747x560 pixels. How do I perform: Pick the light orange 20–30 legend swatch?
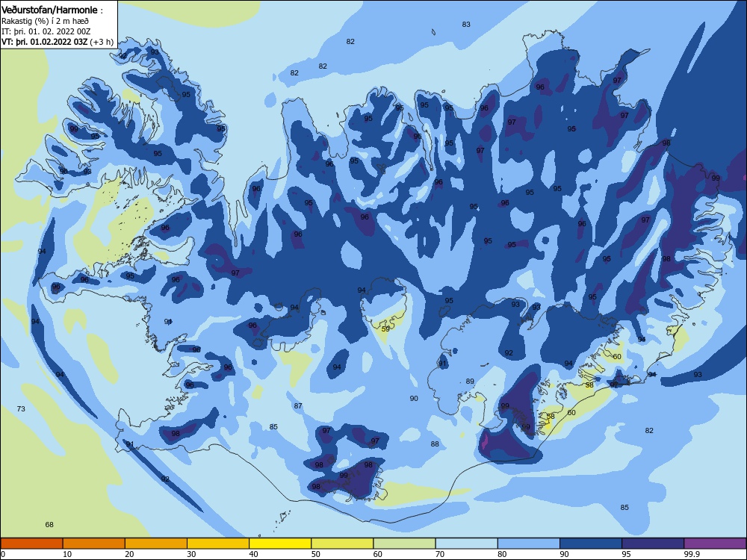click(156, 544)
